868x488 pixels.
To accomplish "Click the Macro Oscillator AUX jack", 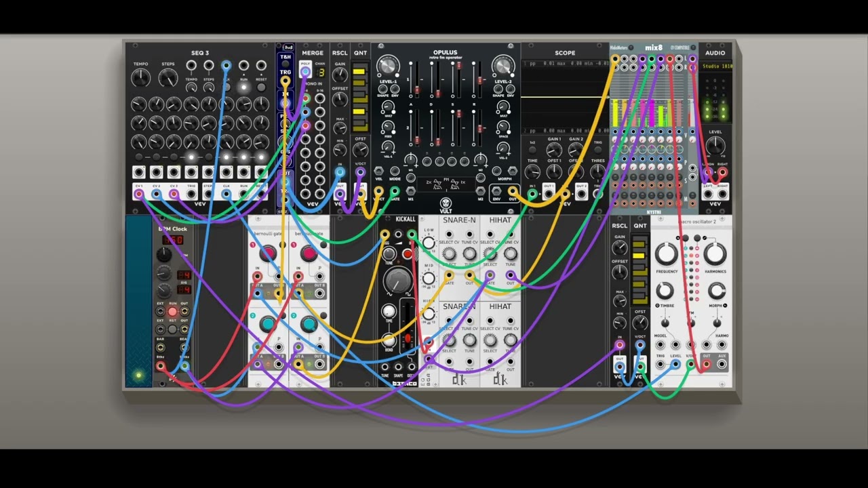I will [x=722, y=365].
